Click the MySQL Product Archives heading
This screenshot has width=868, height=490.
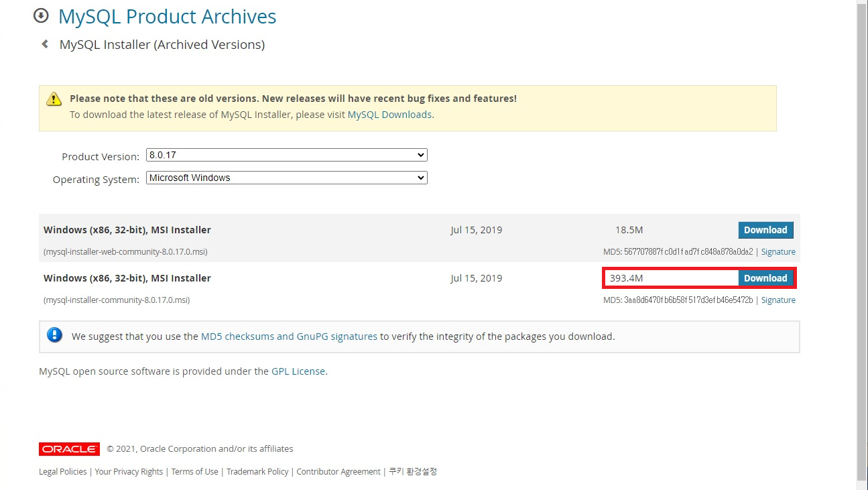click(168, 16)
